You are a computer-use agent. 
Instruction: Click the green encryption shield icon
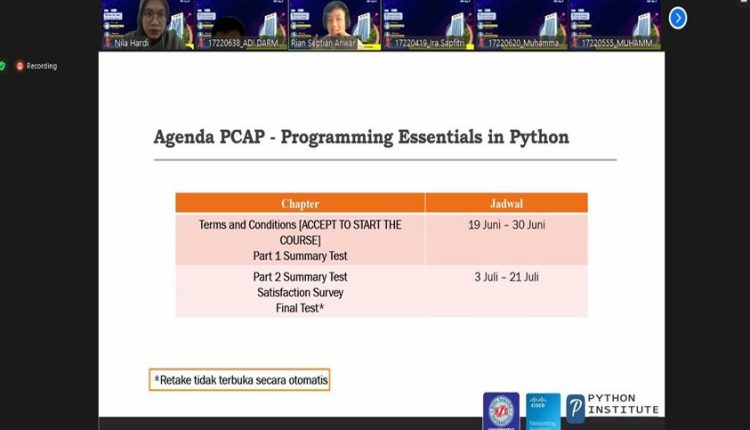[x=2, y=66]
